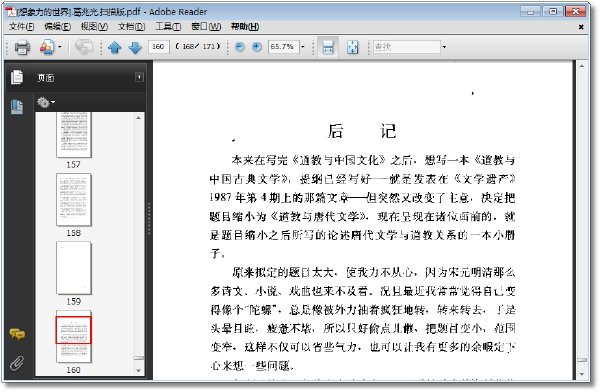
Task: Open the 视图(V) menu
Action: [94, 26]
